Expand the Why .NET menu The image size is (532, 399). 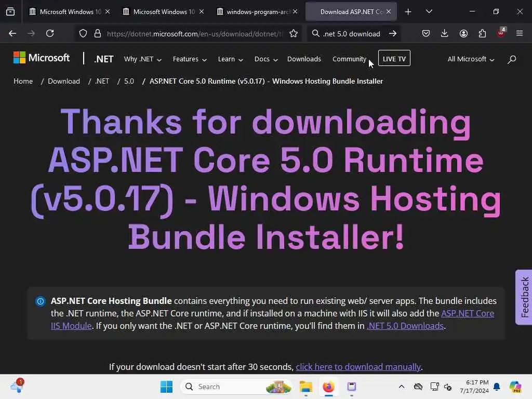[142, 59]
